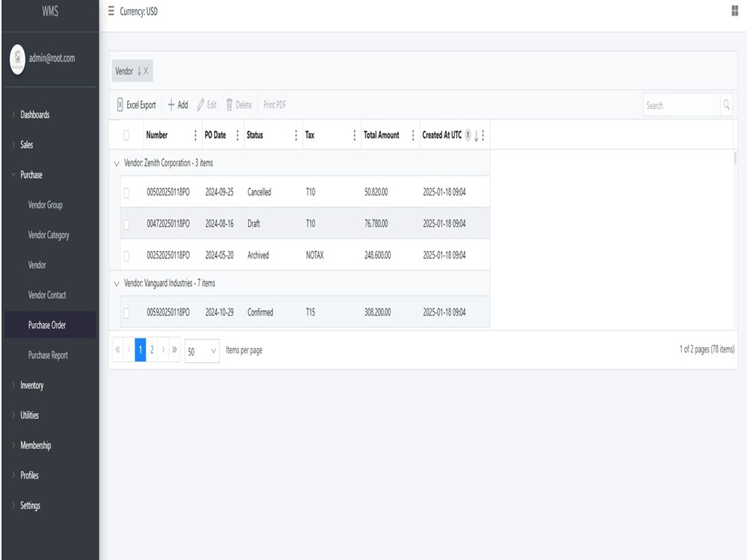Click the Vendor group chip label

point(124,71)
